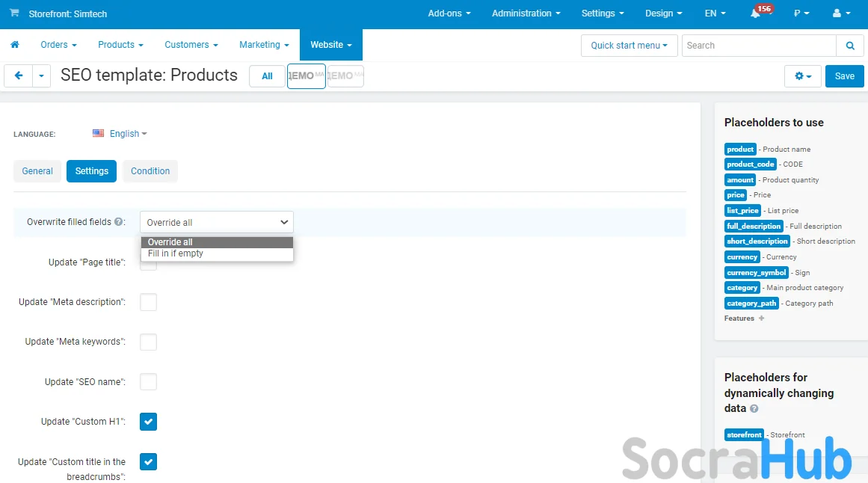Viewport: 868px width, 483px height.
Task: Switch to the Condition tab
Action: tap(150, 171)
